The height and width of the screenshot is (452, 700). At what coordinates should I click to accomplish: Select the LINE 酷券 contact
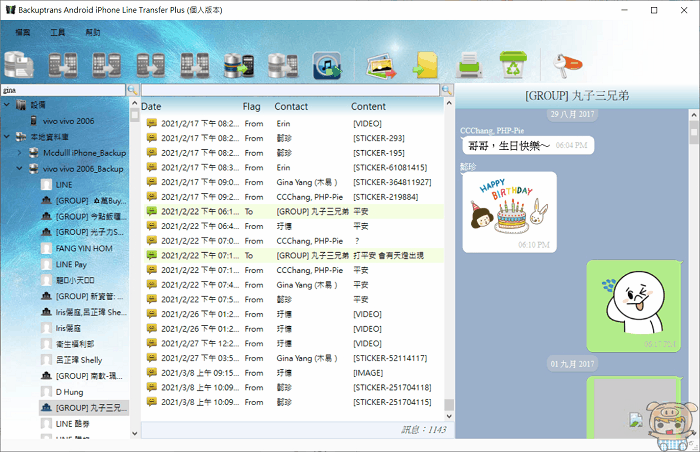(x=72, y=424)
